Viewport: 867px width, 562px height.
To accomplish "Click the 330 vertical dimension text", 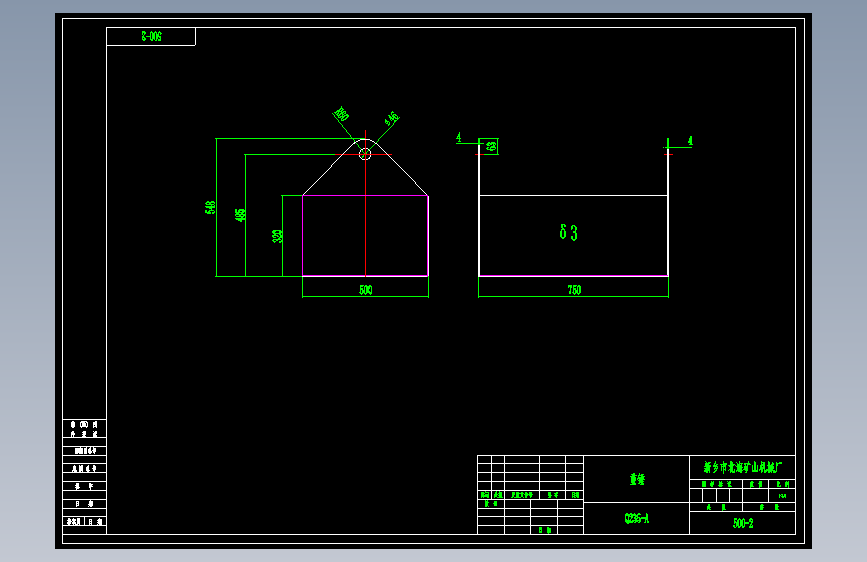I will click(277, 236).
